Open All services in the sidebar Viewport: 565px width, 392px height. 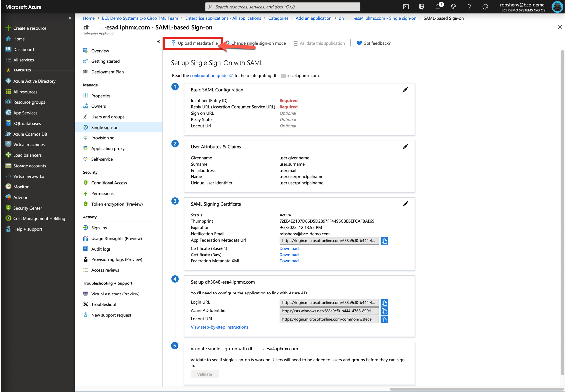tap(23, 60)
